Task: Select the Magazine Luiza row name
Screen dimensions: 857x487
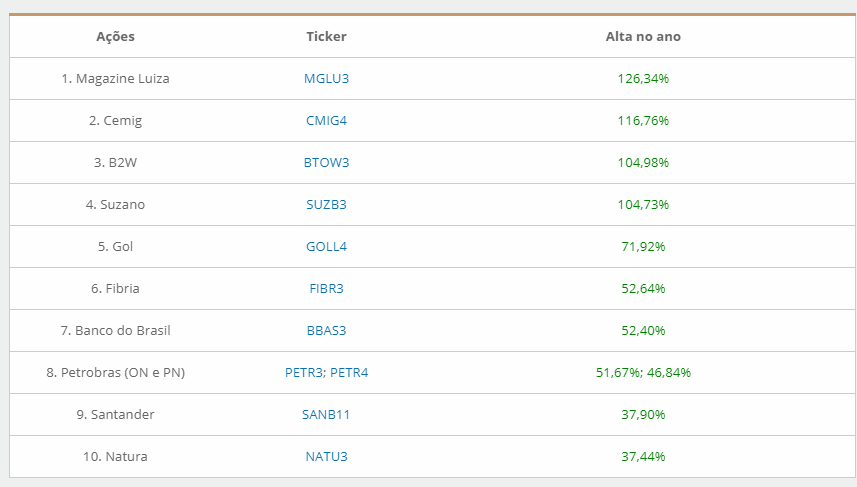Action: coord(115,78)
